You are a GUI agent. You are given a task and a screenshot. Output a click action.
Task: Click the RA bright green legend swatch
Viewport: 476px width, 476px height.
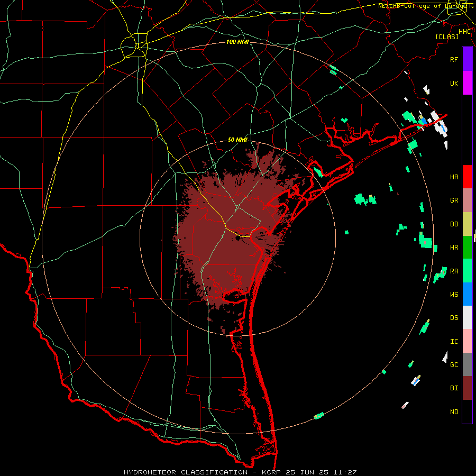click(x=467, y=271)
